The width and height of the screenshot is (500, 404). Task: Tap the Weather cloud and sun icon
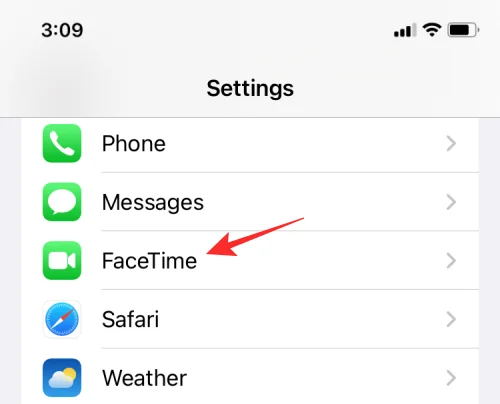[x=62, y=378]
